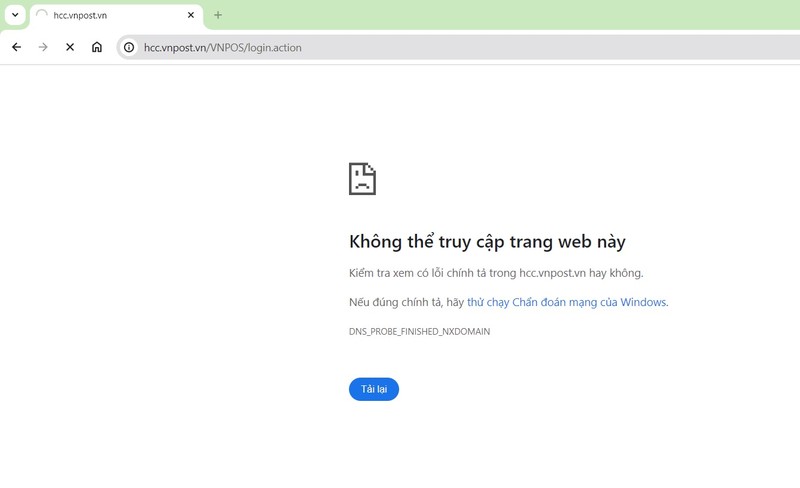The height and width of the screenshot is (488, 800).
Task: Open a new tab with plus button
Action: pos(218,15)
